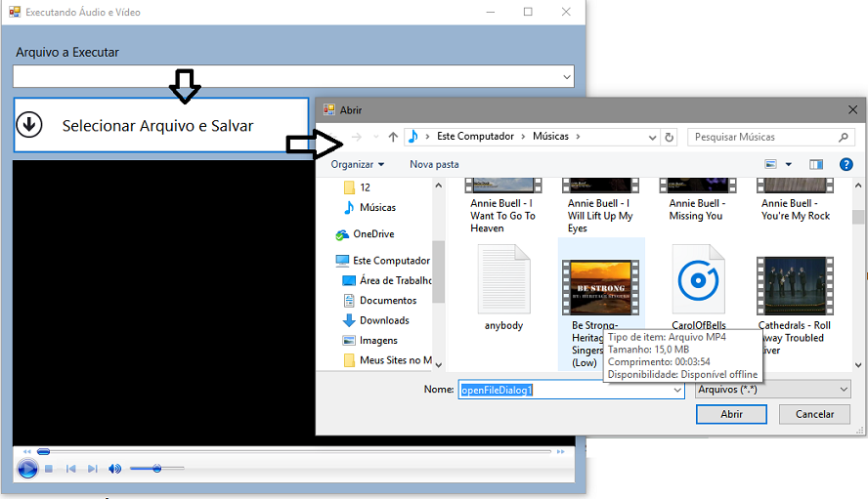Viewport: 868px width, 499px height.
Task: Click Selecionar Arquivo e Salvar button
Action: 160,125
